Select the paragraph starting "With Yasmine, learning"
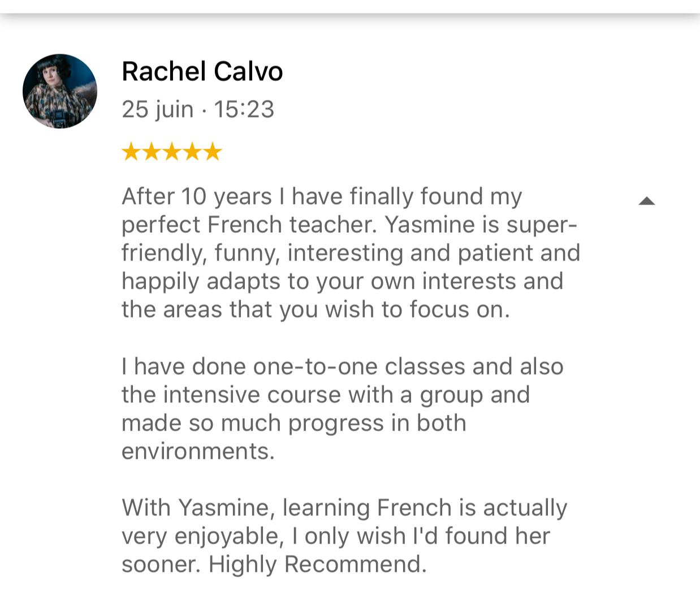 [x=344, y=536]
